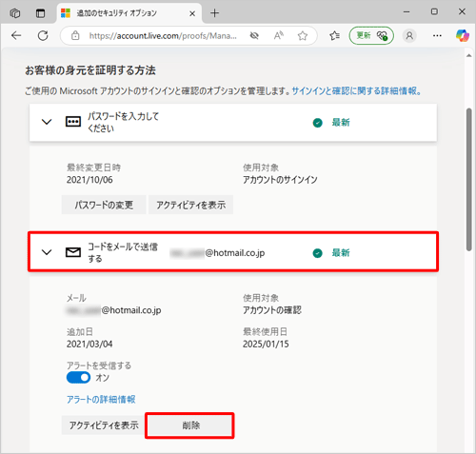The image size is (476, 454).
Task: Click the date 2021/03/04
Action: tap(89, 344)
